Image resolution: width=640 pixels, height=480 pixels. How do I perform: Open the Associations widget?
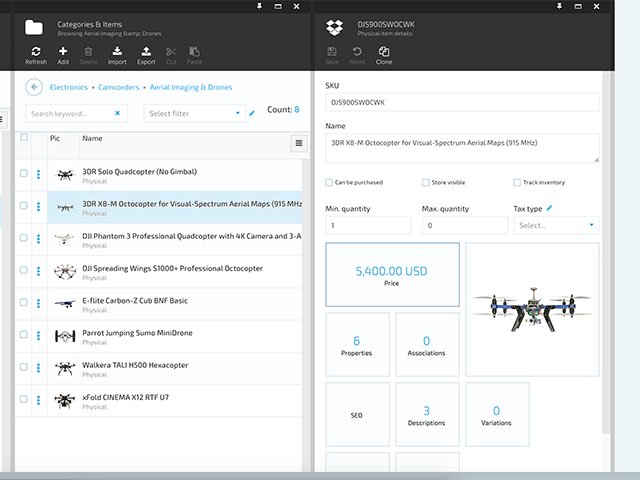[427, 344]
